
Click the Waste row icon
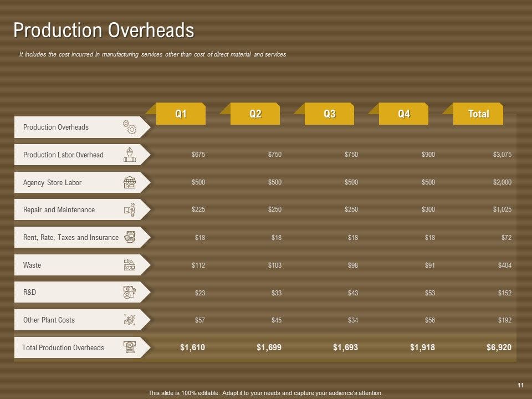click(129, 265)
